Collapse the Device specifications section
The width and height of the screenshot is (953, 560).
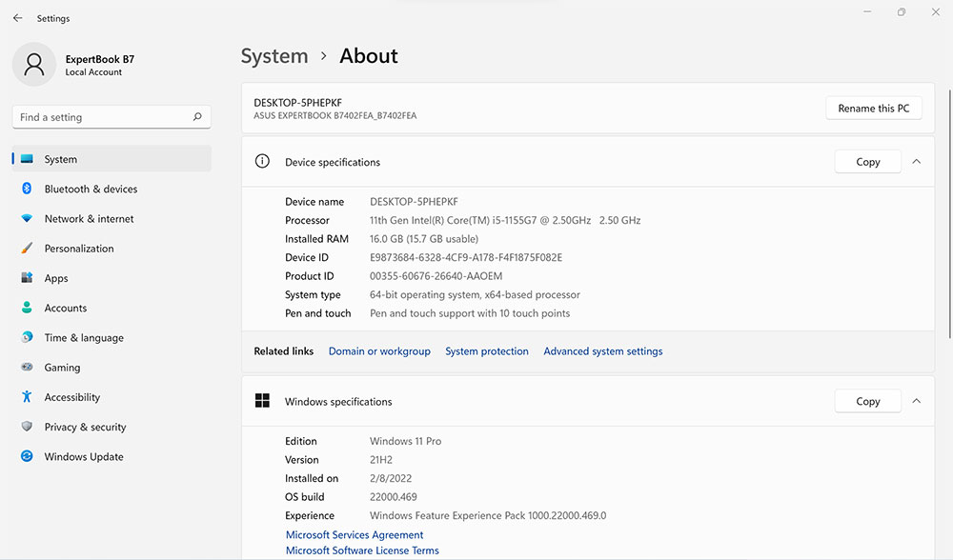pos(917,162)
